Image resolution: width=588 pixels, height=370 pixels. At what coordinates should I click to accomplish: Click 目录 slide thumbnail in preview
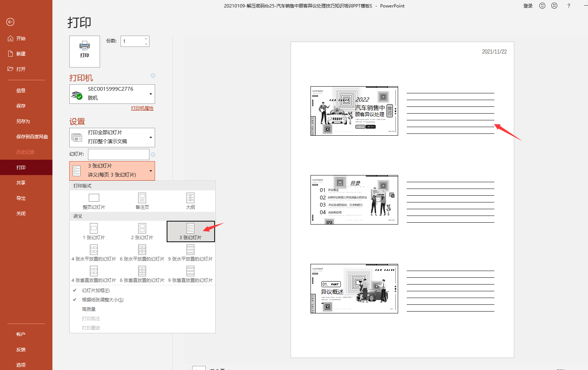tap(354, 200)
